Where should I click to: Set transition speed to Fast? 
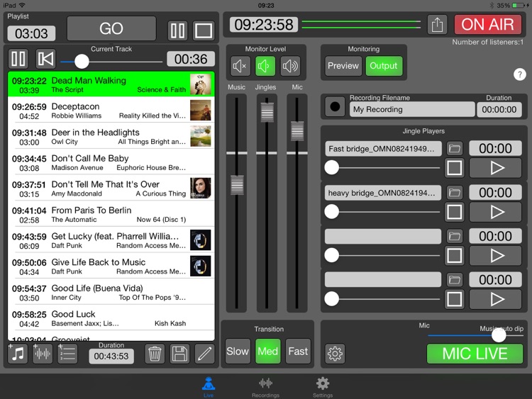click(x=298, y=352)
